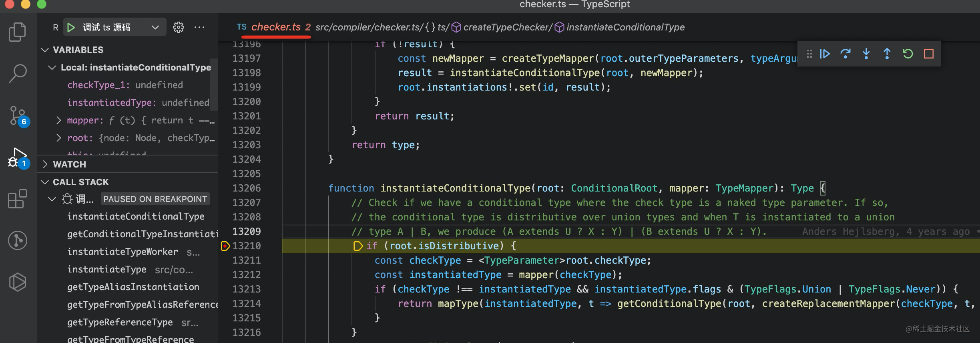This screenshot has width=980, height=343.
Task: Expand the WATCH section
Action: pyautogui.click(x=45, y=164)
